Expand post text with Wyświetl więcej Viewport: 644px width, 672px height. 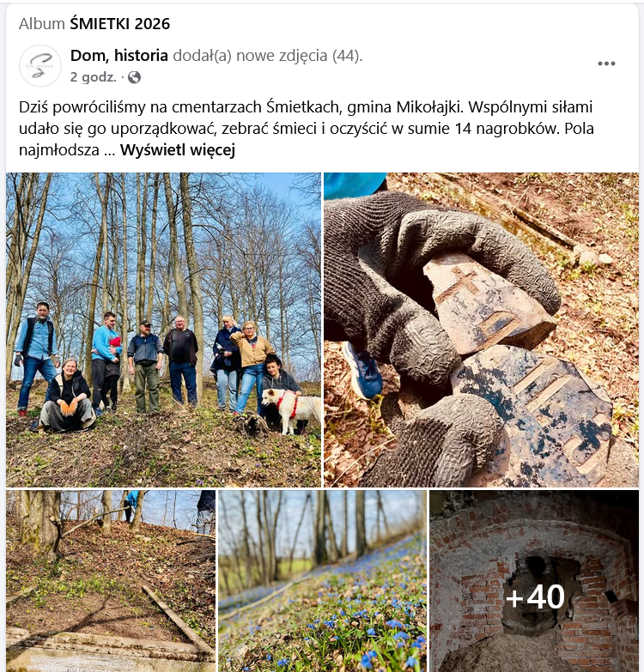tap(178, 150)
